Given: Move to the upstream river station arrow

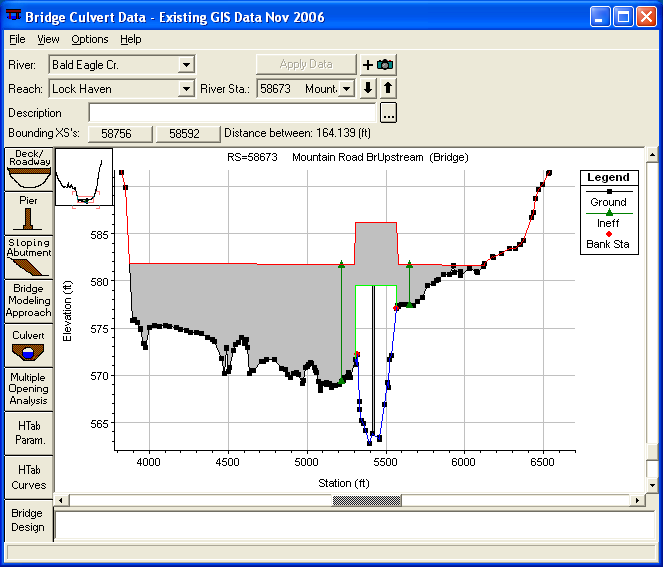Looking at the screenshot, I should point(388,88).
